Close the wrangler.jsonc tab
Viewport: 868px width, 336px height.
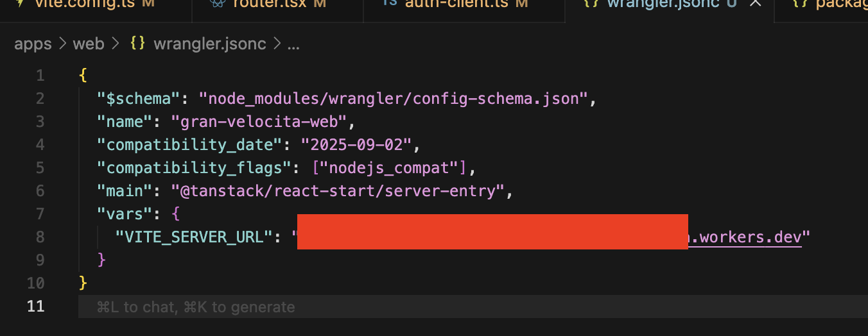click(x=756, y=3)
